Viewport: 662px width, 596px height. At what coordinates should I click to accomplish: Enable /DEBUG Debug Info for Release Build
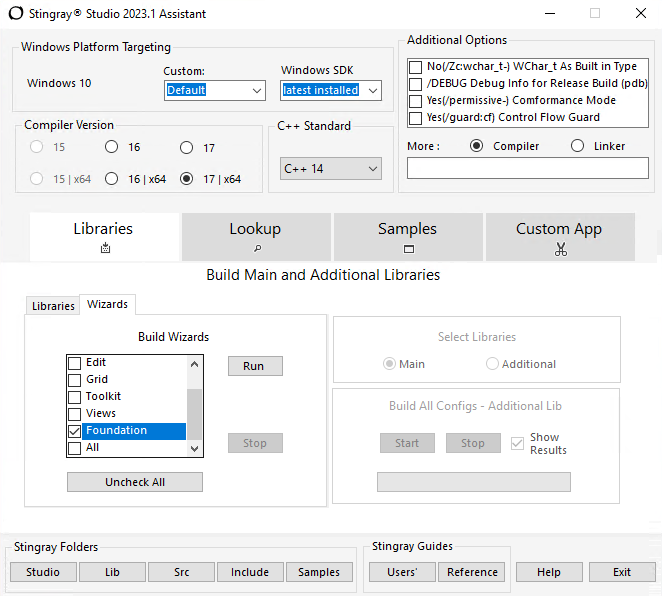click(x=415, y=84)
